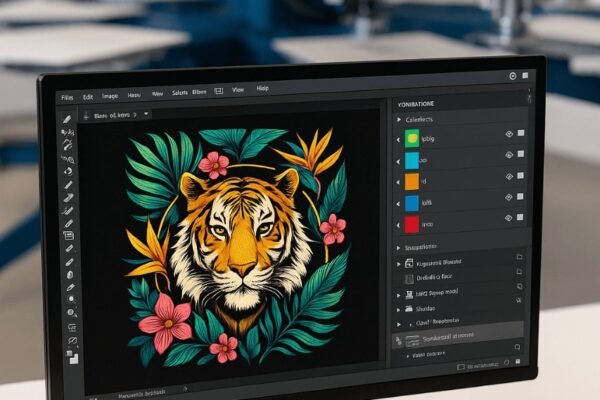Open the dropdown arrow in the options bar

click(146, 114)
